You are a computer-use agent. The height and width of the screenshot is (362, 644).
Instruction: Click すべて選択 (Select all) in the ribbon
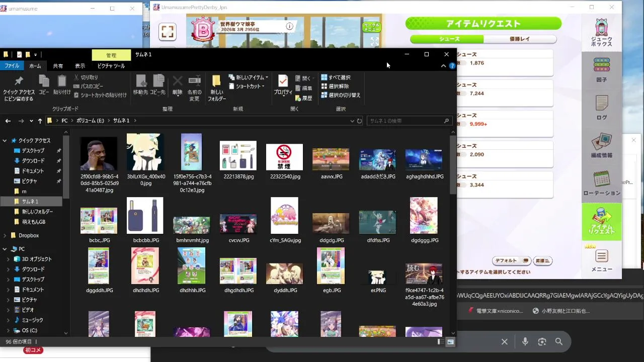point(336,77)
